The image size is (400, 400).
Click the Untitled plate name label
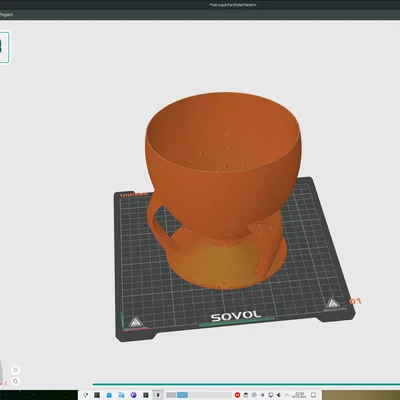point(134,194)
